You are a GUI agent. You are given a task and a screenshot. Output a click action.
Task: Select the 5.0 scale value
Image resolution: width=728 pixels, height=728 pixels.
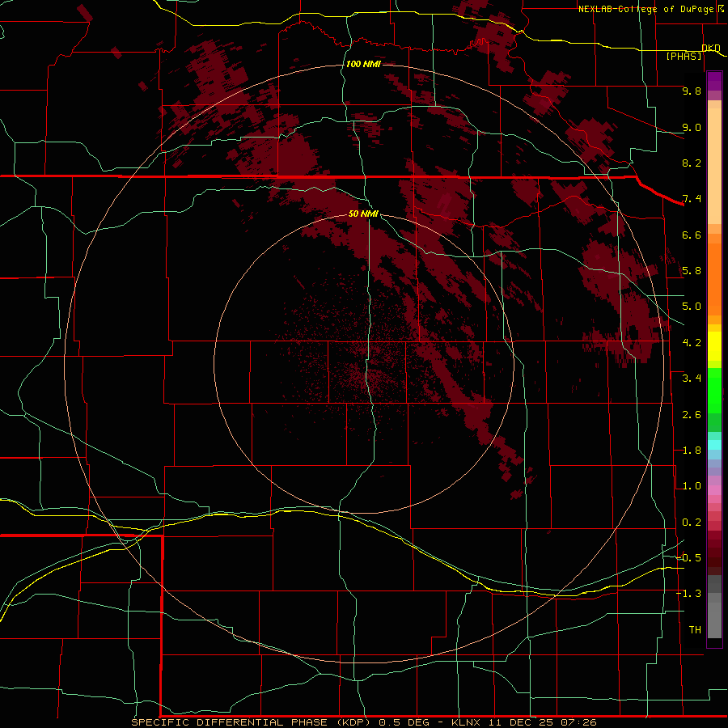[x=692, y=307]
